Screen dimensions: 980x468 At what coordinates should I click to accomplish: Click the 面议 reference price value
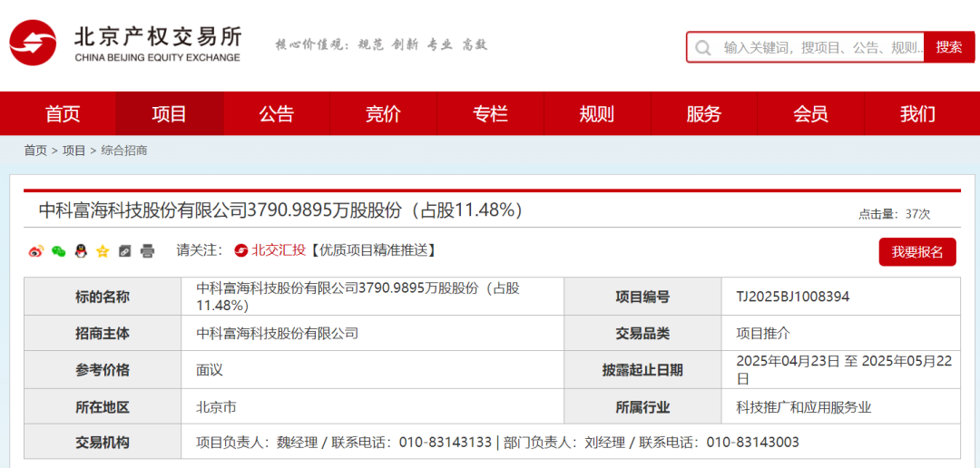pyautogui.click(x=210, y=370)
